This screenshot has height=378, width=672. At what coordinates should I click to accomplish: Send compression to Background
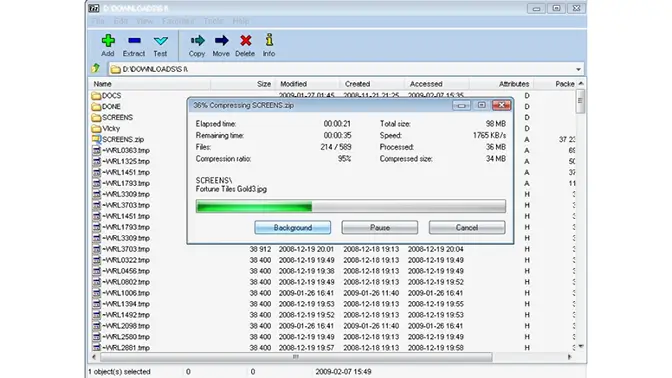(x=293, y=228)
